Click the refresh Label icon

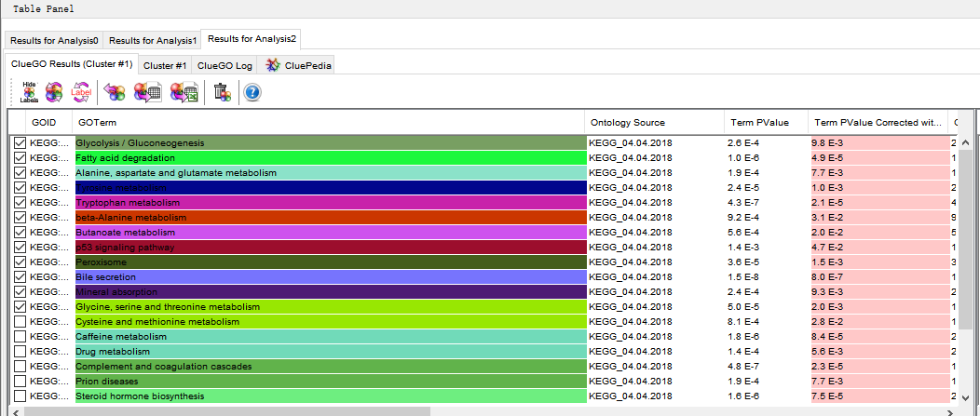coord(81,92)
